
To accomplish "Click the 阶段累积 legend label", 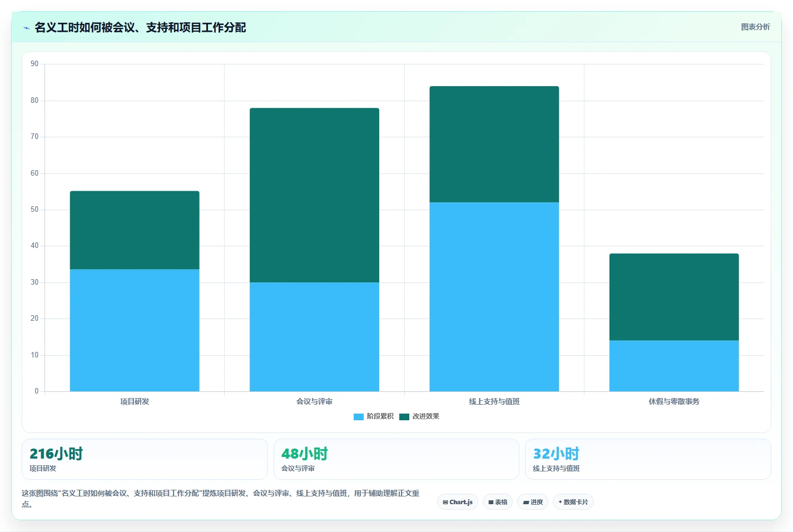I will 380,416.
